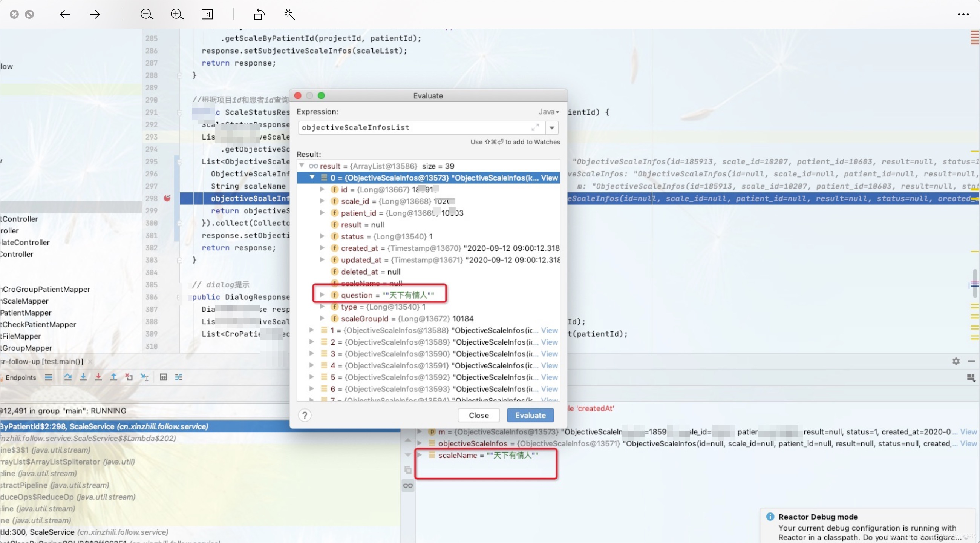
Task: Show actual size with the 1:1 icon
Action: click(207, 14)
